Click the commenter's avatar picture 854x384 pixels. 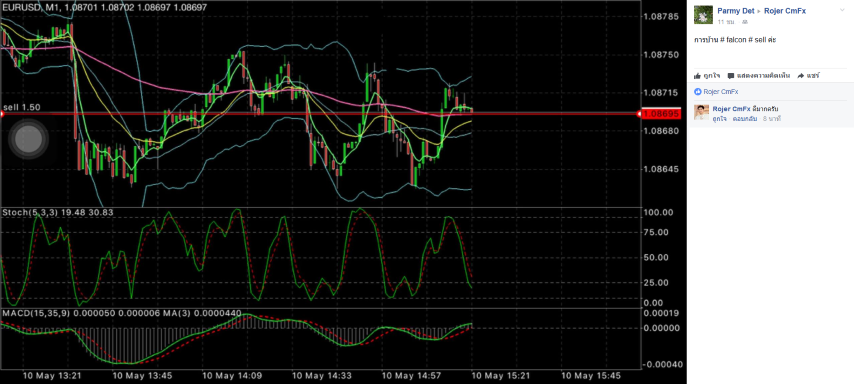click(x=702, y=113)
